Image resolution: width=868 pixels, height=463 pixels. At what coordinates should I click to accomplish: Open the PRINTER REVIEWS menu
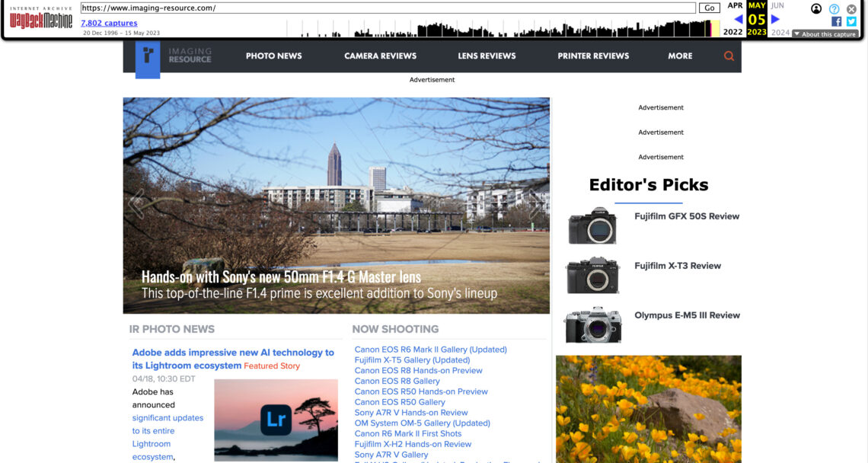point(593,56)
